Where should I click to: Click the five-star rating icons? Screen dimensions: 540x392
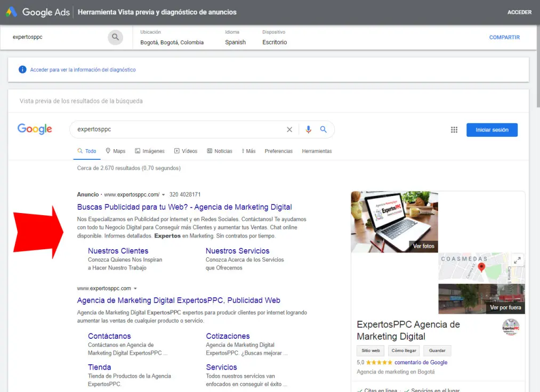coord(379,362)
